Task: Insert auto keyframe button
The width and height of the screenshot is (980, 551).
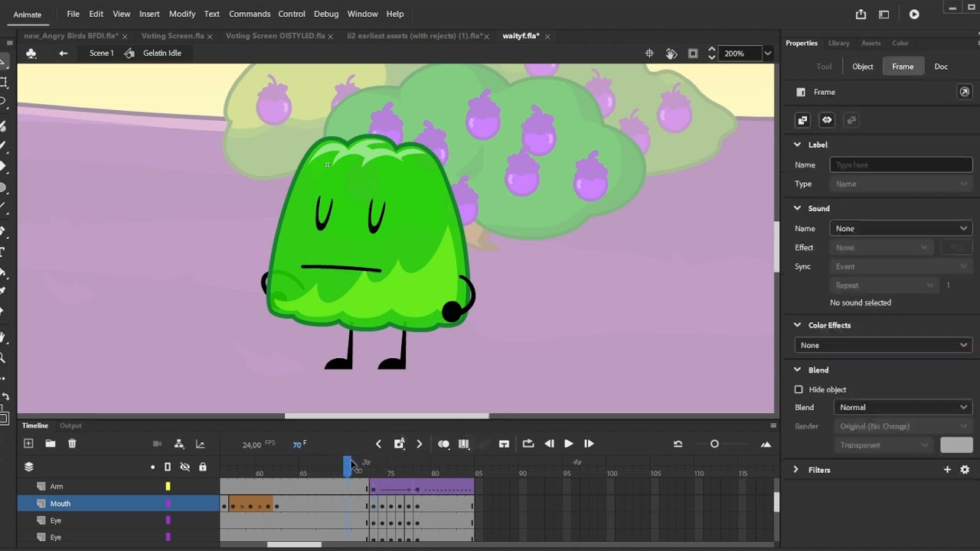Action: [399, 444]
